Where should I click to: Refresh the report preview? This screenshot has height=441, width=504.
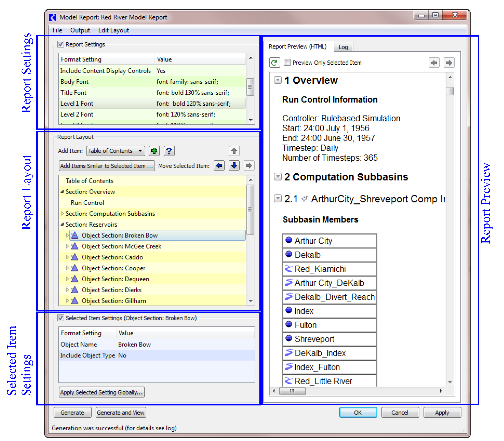(274, 63)
